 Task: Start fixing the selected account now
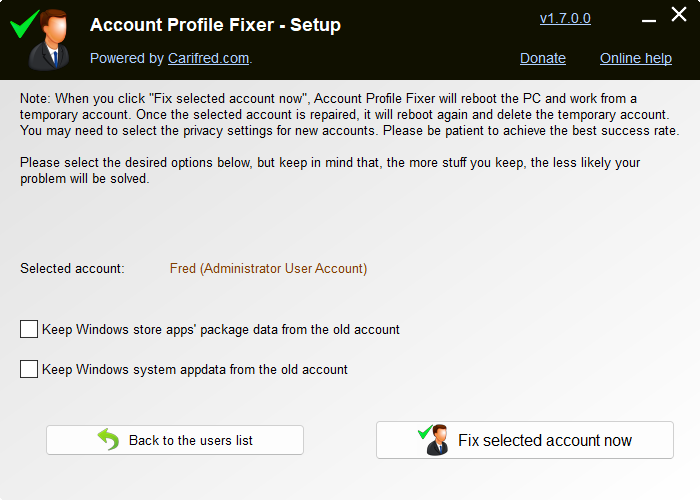[x=525, y=440]
